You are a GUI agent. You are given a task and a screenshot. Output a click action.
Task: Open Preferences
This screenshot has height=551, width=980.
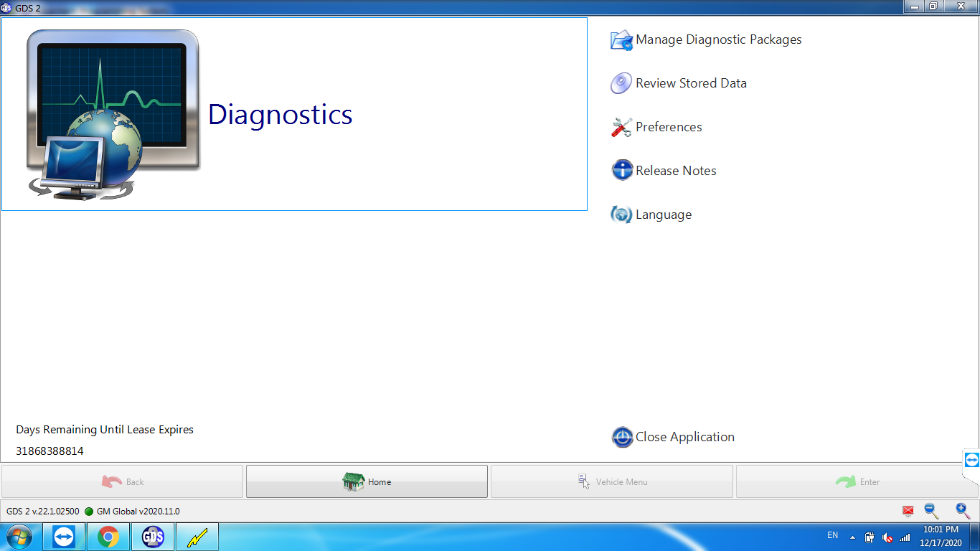point(669,127)
